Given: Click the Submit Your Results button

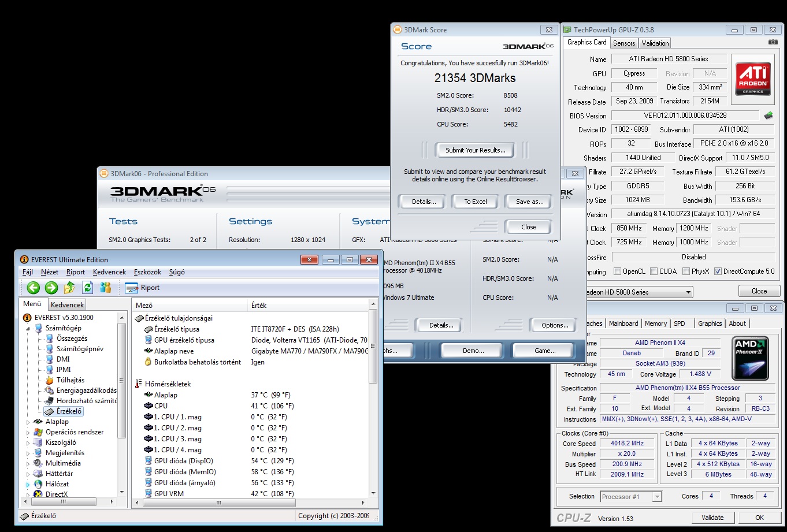Looking at the screenshot, I should [476, 150].
